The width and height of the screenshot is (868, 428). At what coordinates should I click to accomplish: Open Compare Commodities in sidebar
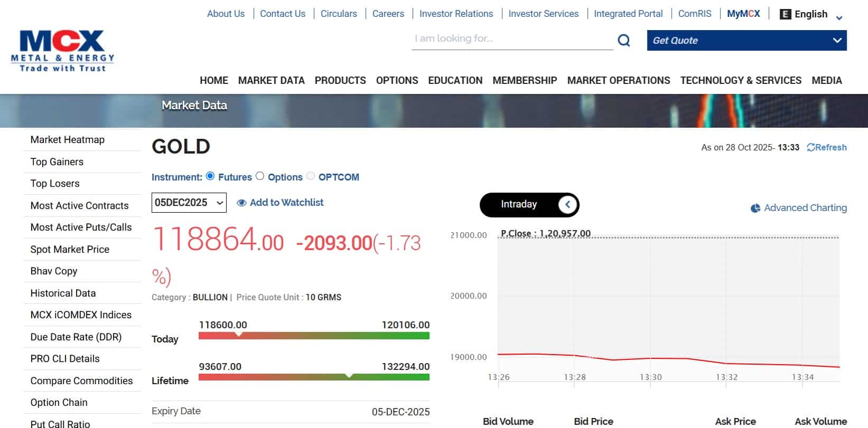coord(81,381)
